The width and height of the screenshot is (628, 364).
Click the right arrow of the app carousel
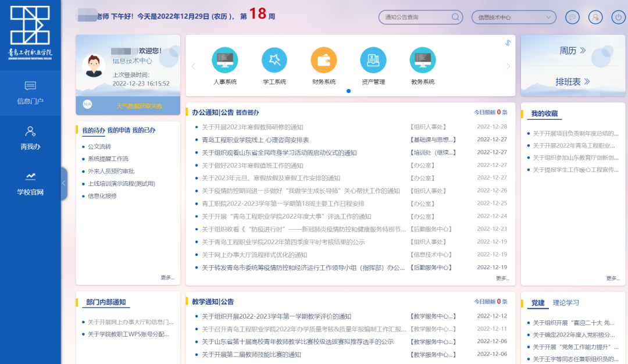pyautogui.click(x=508, y=66)
